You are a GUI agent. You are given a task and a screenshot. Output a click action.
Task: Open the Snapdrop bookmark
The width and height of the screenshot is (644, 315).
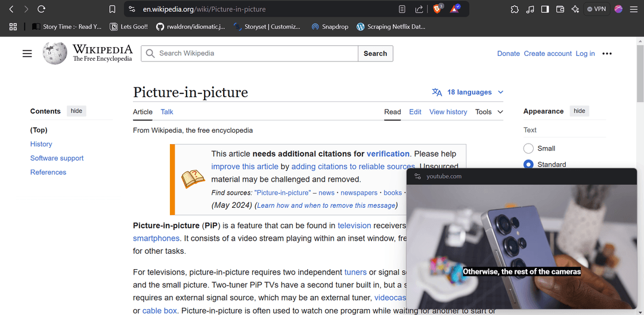(330, 27)
